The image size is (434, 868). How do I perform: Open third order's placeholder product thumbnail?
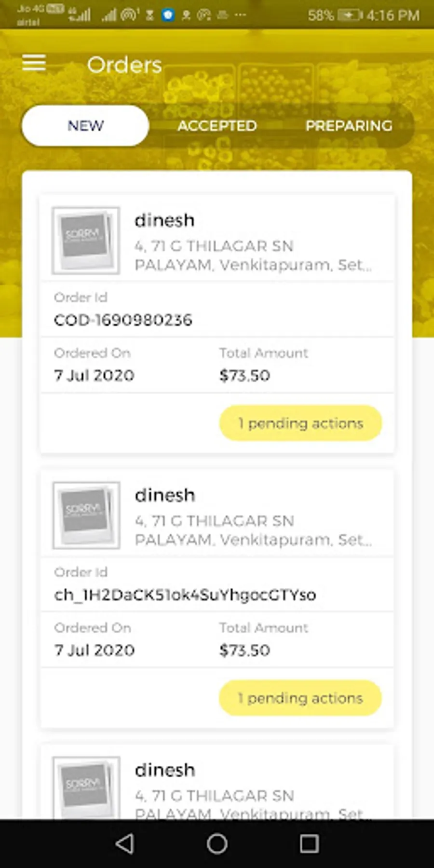[x=86, y=787]
